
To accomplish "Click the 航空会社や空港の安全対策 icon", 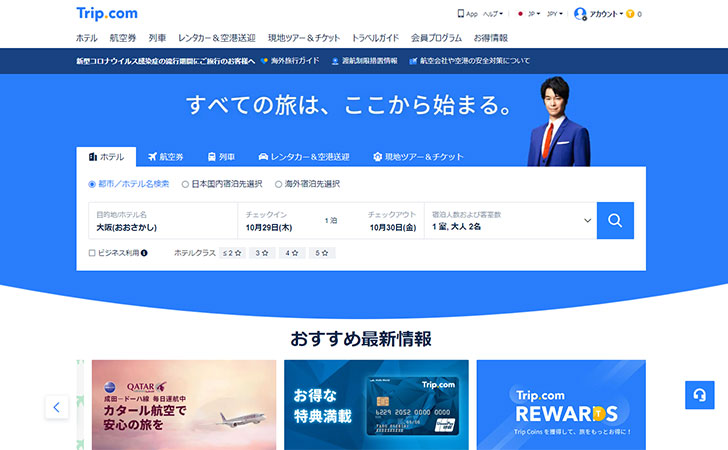I will (x=413, y=61).
